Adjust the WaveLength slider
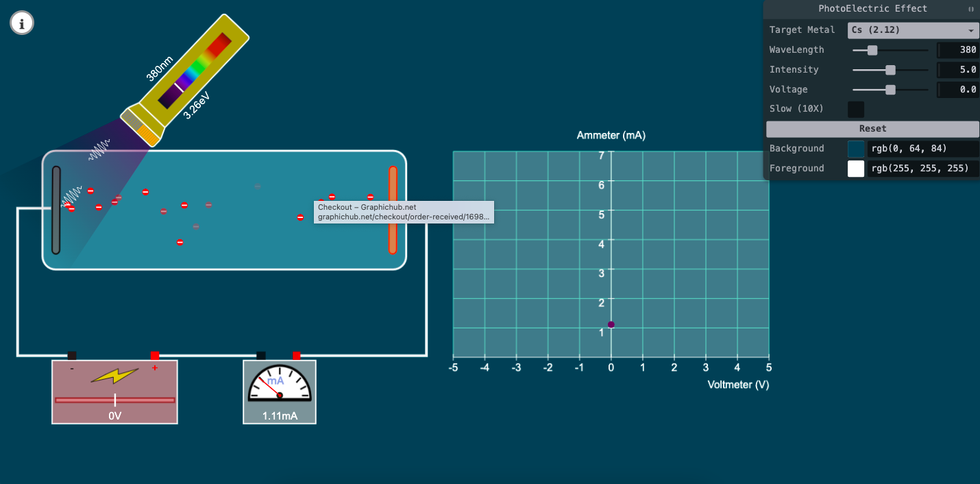The width and height of the screenshot is (980, 484). coord(890,50)
